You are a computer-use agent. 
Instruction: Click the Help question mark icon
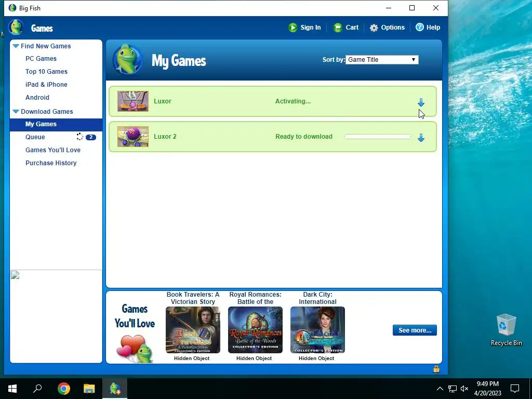pyautogui.click(x=420, y=27)
